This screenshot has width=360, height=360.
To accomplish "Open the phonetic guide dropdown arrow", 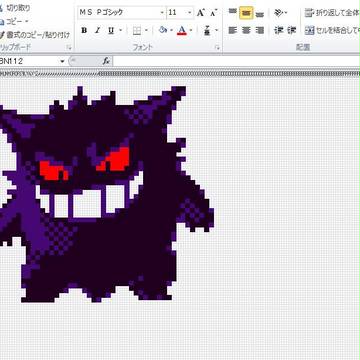I will (217, 30).
